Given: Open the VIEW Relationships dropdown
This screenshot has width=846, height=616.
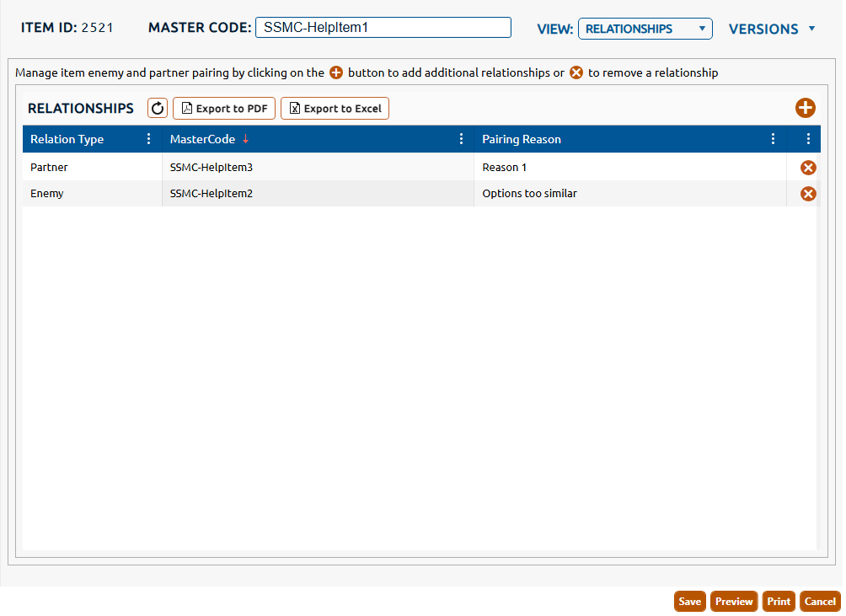Looking at the screenshot, I should coord(645,29).
